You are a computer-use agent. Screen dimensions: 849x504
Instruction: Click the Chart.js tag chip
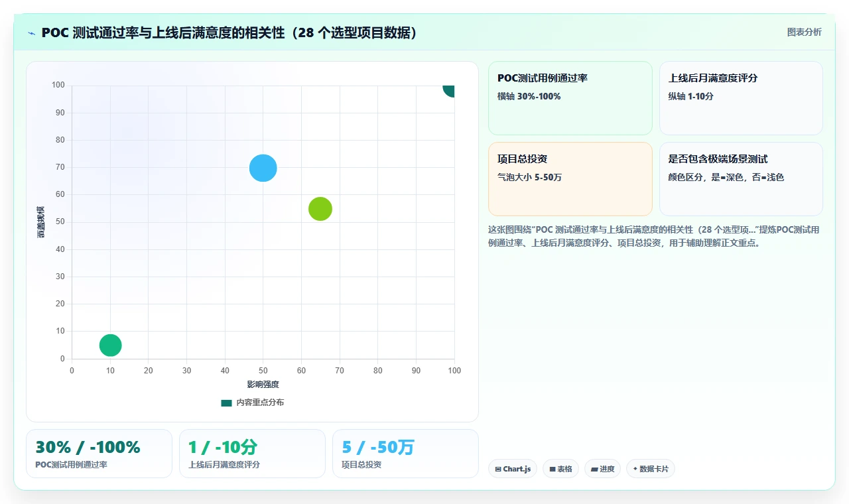coord(513,469)
